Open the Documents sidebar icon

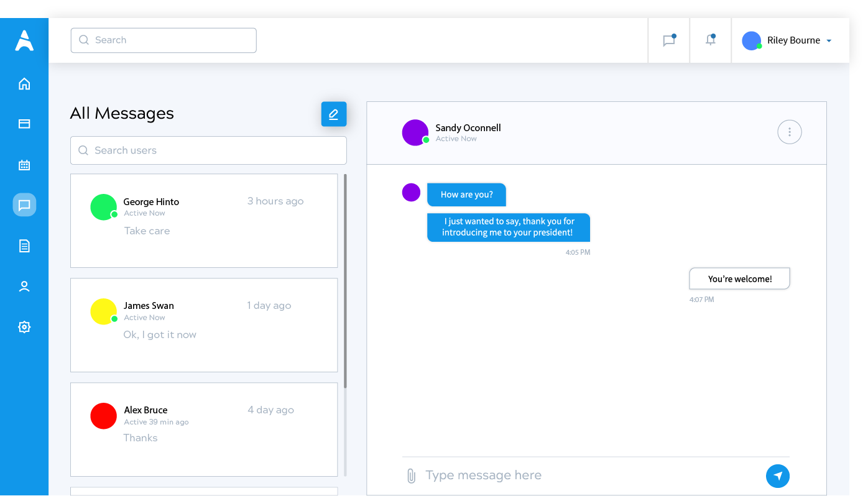pyautogui.click(x=24, y=246)
